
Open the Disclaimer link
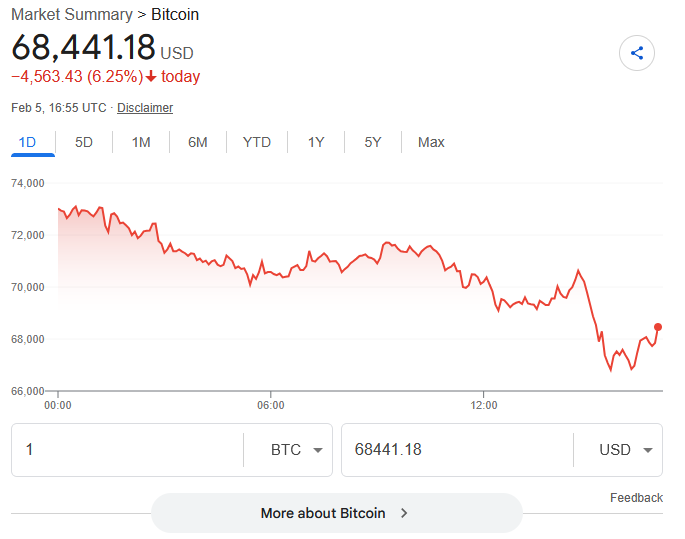145,108
